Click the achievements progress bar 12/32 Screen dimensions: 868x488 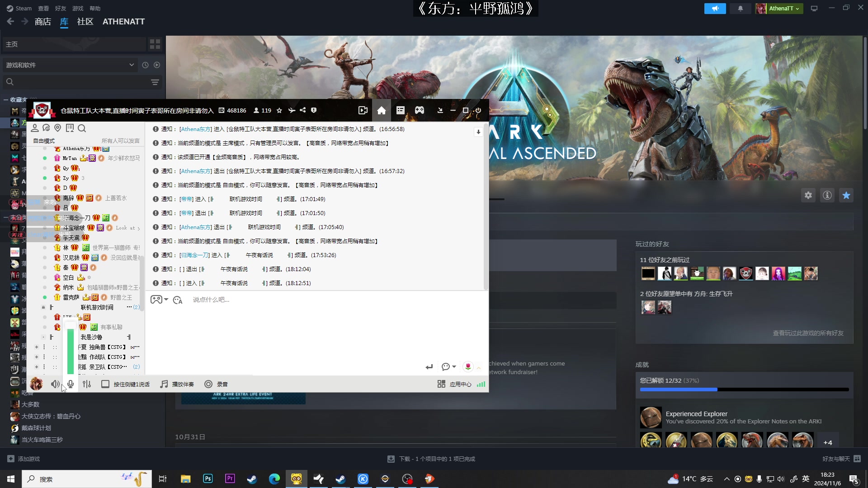click(744, 389)
